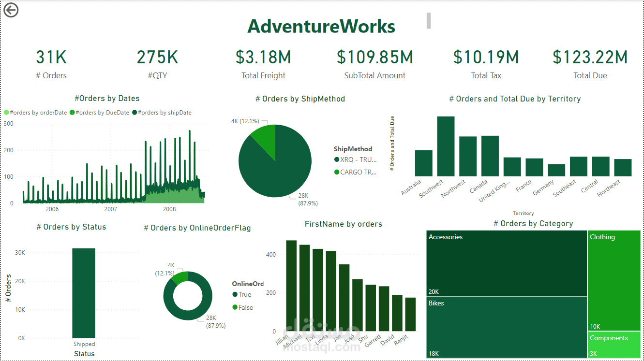The height and width of the screenshot is (361, 644).
Task: Select the Jillian bar in FirstName chart
Action: point(291,286)
